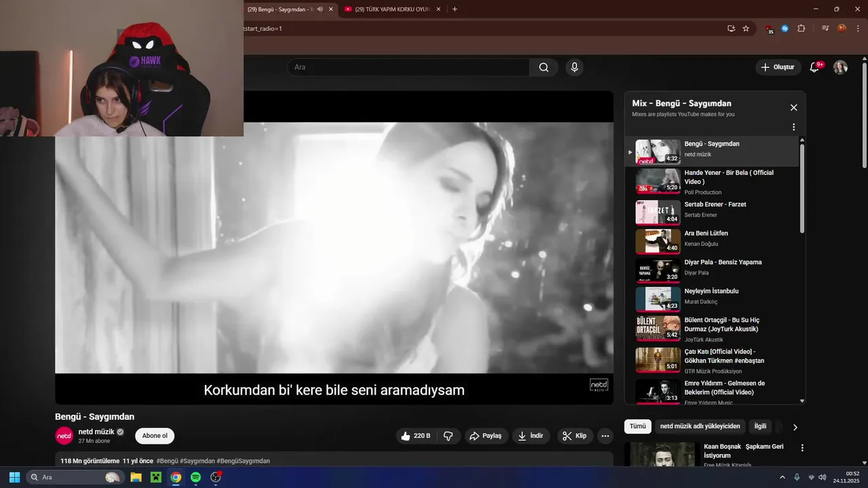The height and width of the screenshot is (488, 868).
Task: Click the YouTube search magnifier button
Action: click(x=544, y=67)
